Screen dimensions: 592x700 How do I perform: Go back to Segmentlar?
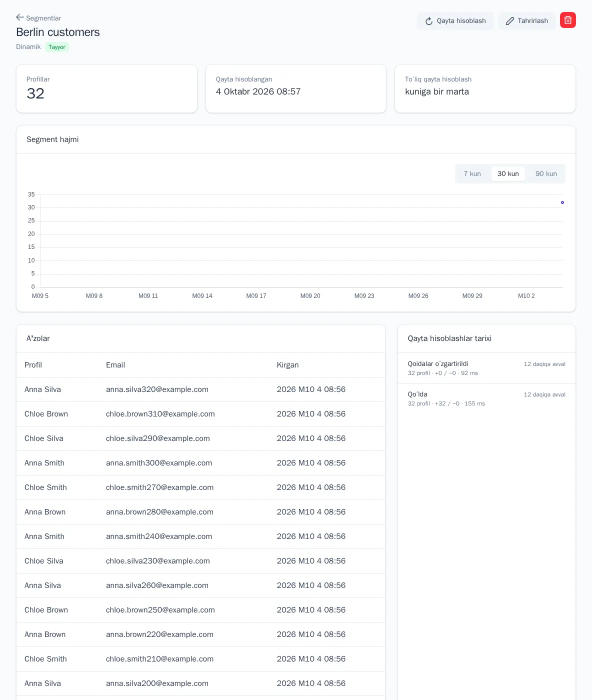pyautogui.click(x=38, y=18)
